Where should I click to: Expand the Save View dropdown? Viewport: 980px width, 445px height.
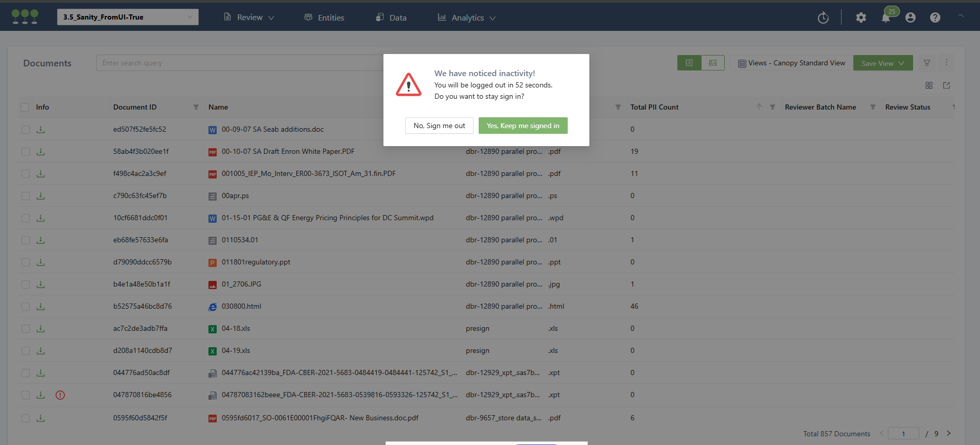pos(883,63)
